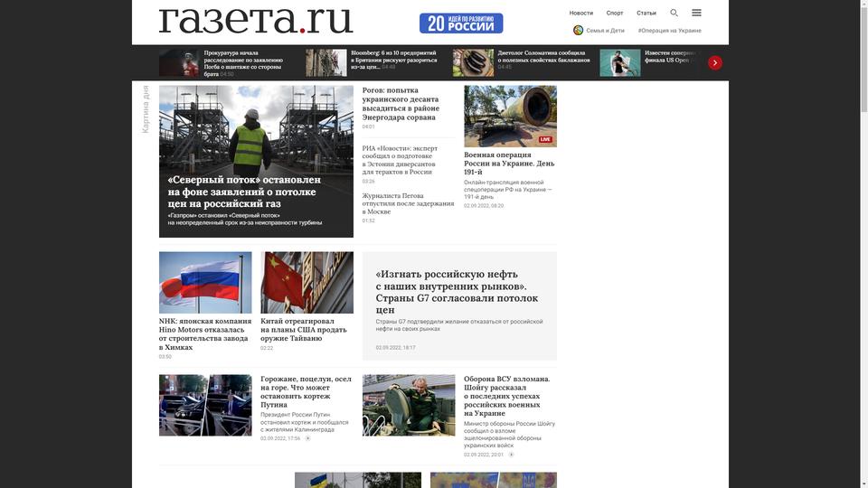
Task: Click the 20 идей по развитию России banner
Action: click(461, 23)
